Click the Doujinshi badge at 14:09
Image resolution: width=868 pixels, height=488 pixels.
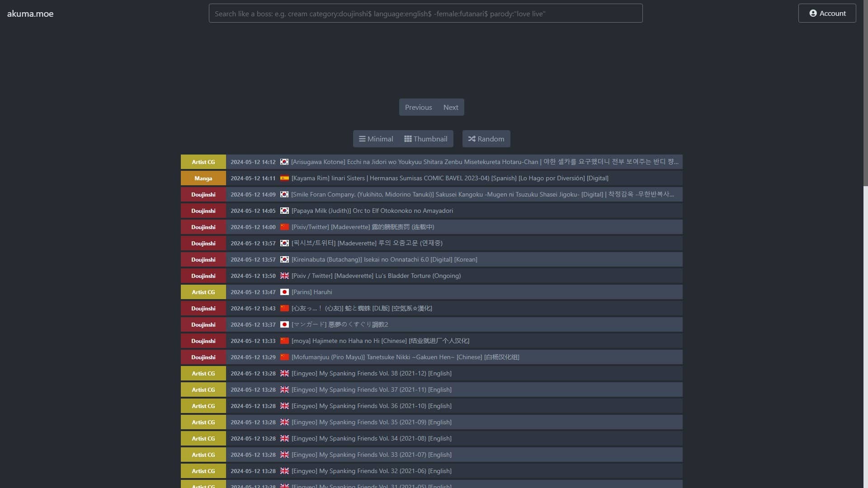[x=203, y=194]
